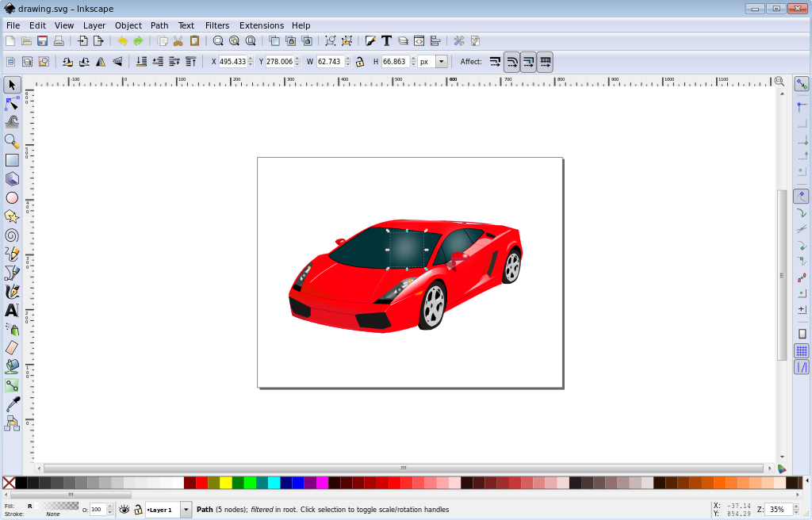Choose the Spiral tool
This screenshot has width=812, height=520.
(x=12, y=235)
